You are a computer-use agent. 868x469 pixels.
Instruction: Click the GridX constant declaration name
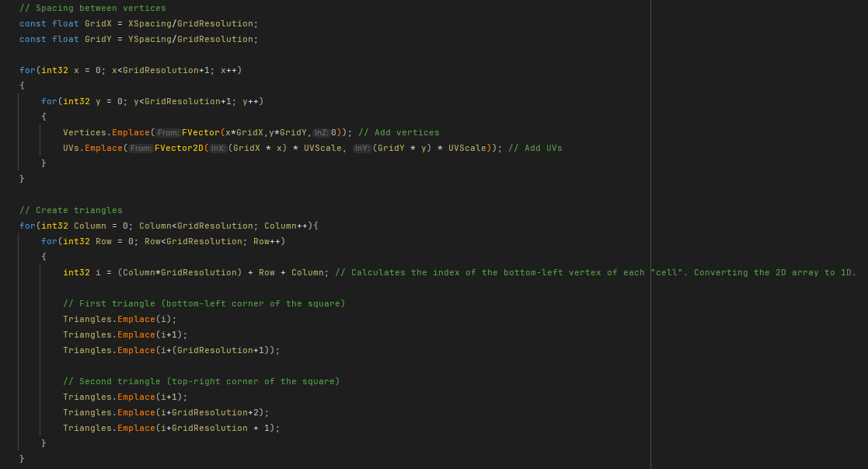tap(98, 23)
